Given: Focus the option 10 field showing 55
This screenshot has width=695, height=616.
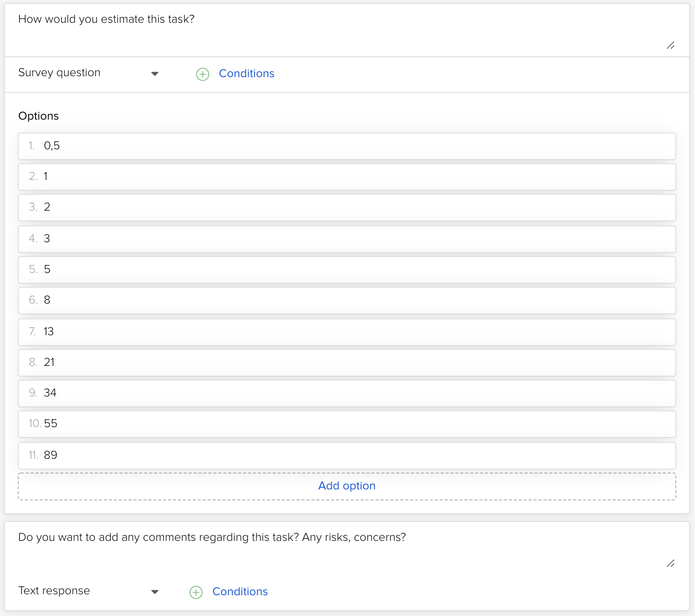Looking at the screenshot, I should click(x=347, y=424).
